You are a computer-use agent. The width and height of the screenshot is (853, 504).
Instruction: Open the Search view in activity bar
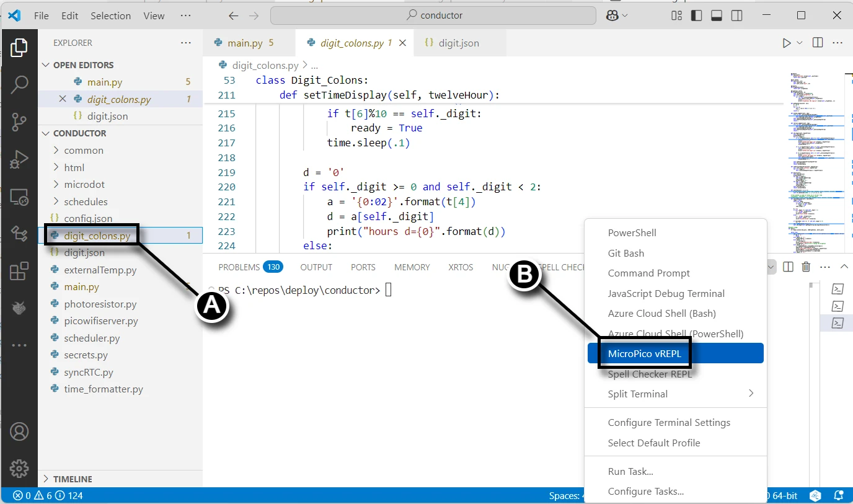19,84
